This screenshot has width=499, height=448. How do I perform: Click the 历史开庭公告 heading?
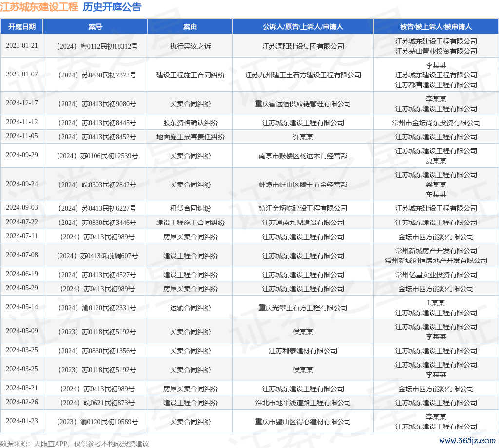pyautogui.click(x=112, y=7)
